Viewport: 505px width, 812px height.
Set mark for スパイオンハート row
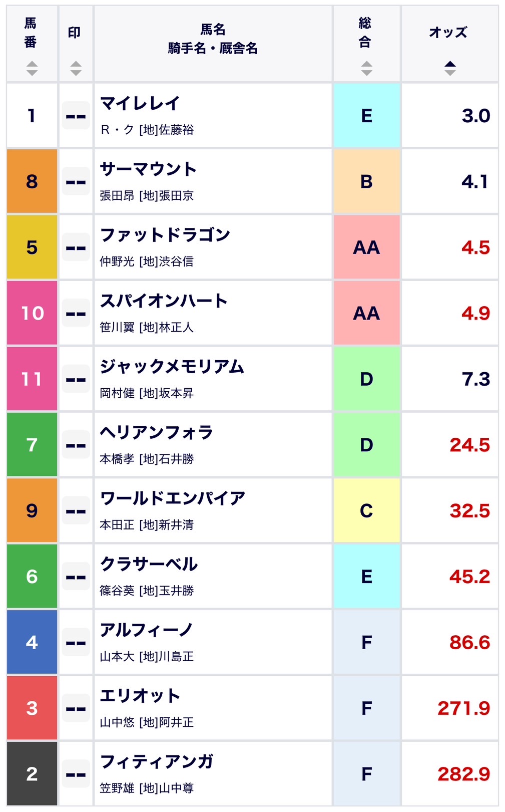(x=76, y=313)
